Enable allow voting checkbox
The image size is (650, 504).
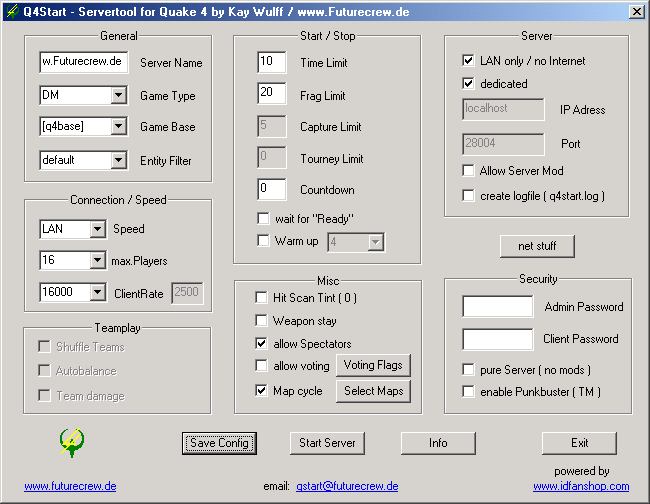tap(261, 366)
